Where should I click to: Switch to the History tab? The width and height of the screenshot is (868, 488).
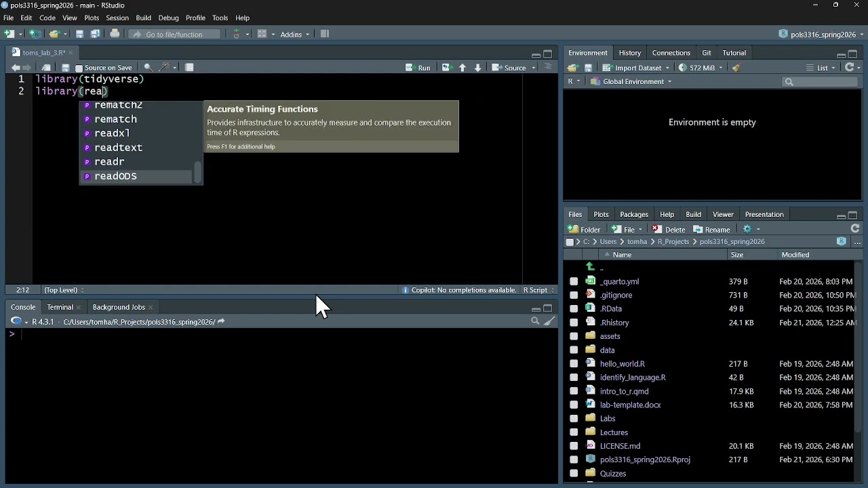point(629,53)
